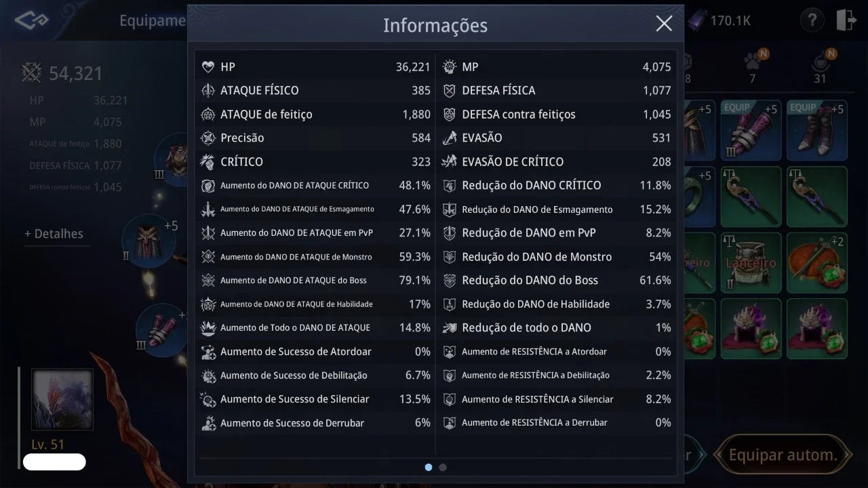Expand the + Detalhes section
The height and width of the screenshot is (488, 868).
(x=54, y=234)
